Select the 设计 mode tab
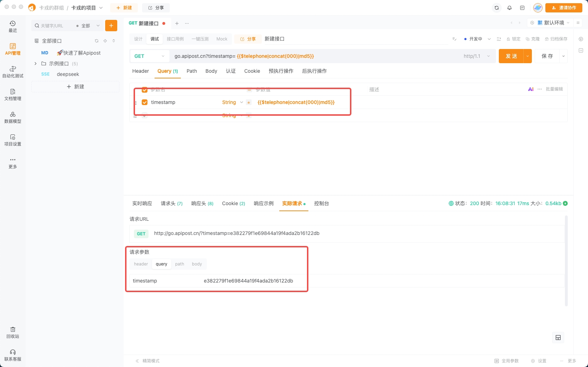 click(138, 39)
